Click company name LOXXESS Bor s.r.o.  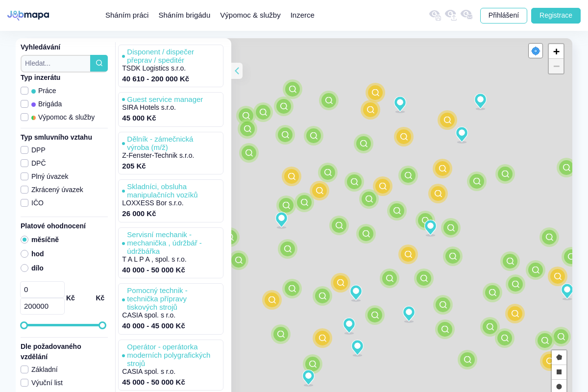coord(153,203)
